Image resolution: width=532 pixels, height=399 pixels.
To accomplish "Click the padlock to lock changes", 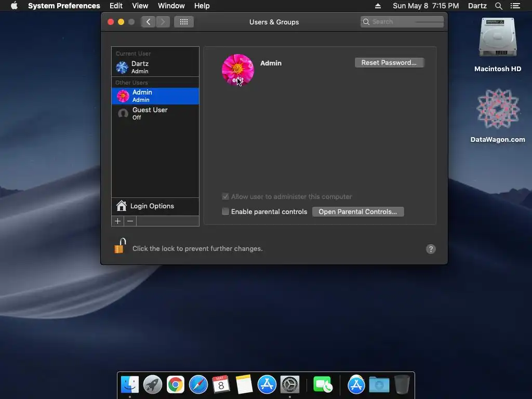I will point(120,246).
